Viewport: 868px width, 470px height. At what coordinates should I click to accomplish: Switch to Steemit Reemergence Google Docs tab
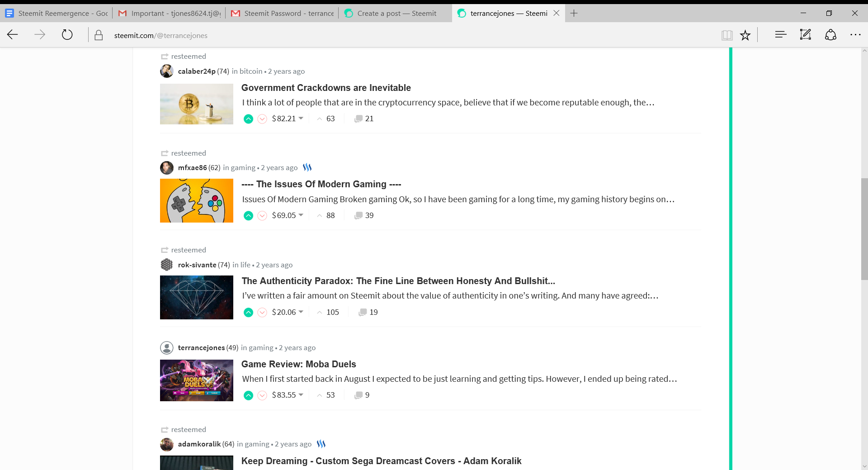coord(57,13)
